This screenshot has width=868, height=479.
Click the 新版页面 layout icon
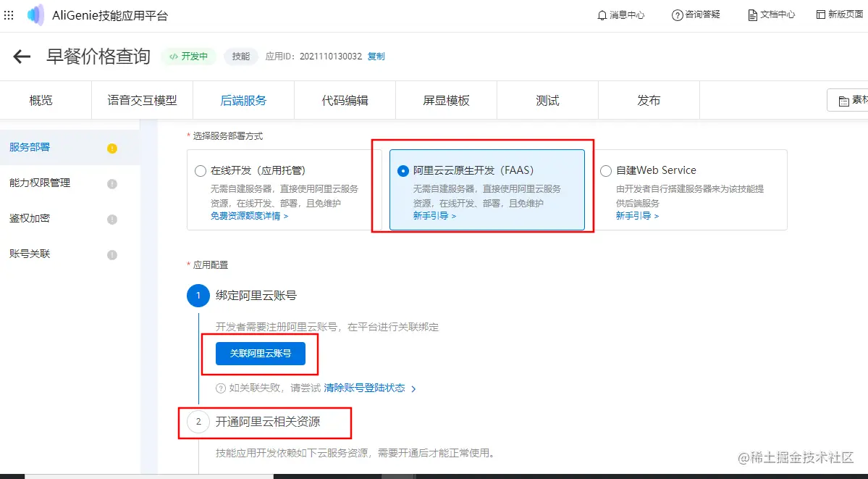pyautogui.click(x=821, y=15)
